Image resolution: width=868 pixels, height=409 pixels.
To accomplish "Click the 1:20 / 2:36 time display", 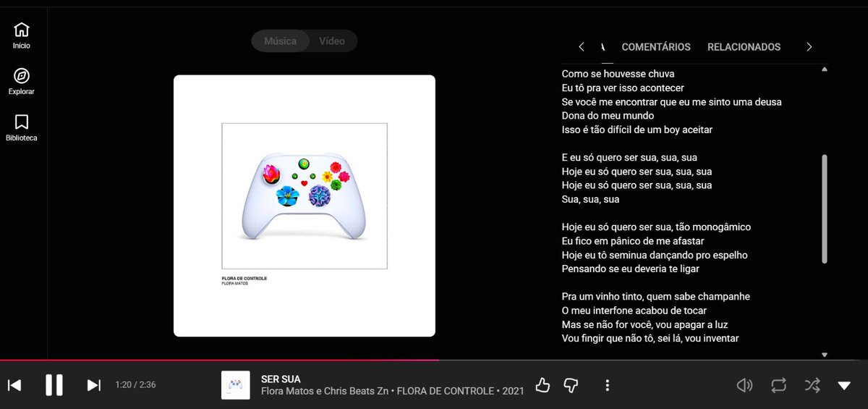I will (x=135, y=385).
